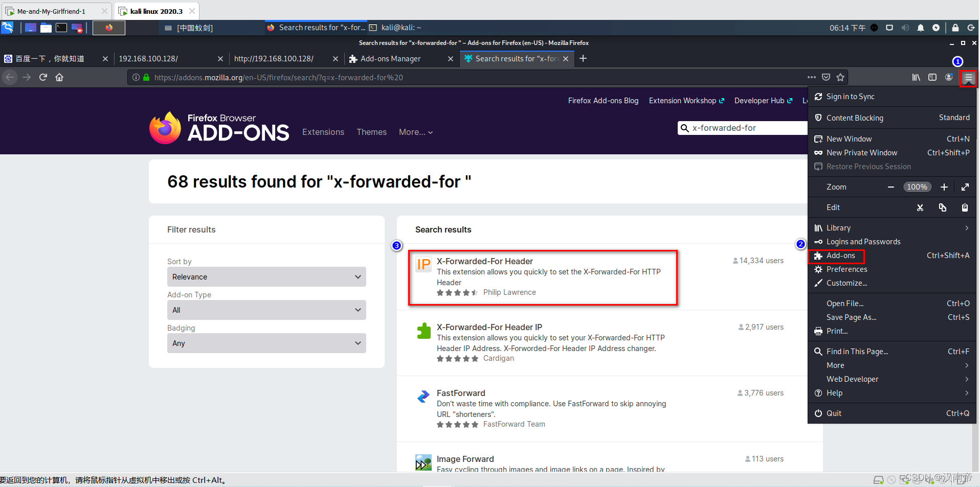
Task: Click the Kali notification bell icon
Action: tap(921, 28)
